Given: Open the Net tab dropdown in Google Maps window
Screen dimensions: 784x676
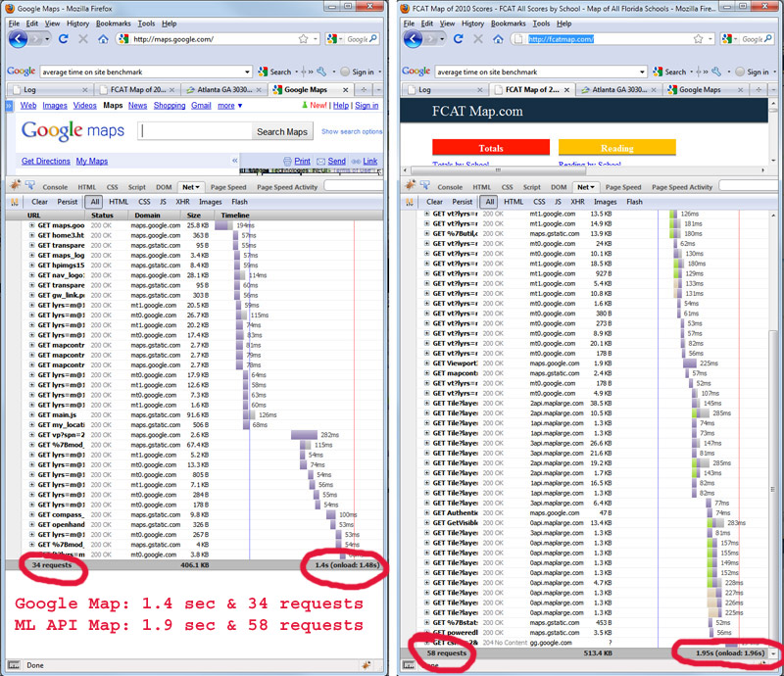Looking at the screenshot, I should [197, 187].
